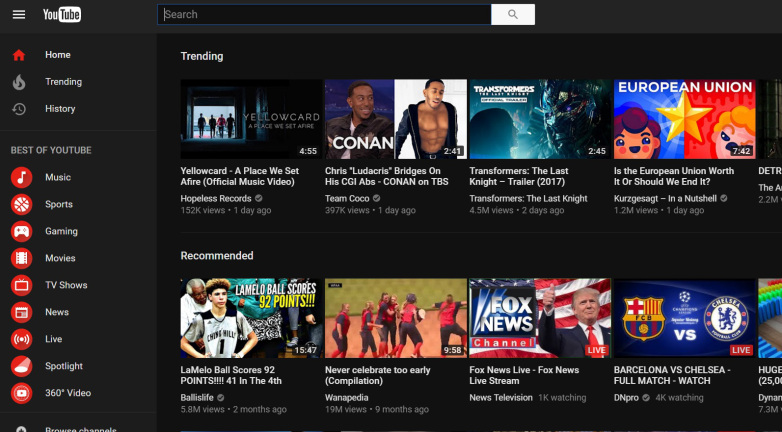Go to Movies in the sidebar

(x=60, y=258)
